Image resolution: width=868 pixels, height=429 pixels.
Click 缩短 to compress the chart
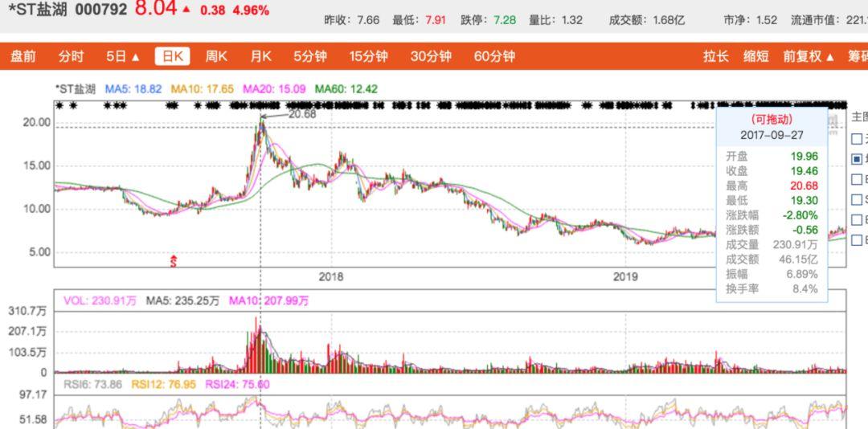point(755,56)
